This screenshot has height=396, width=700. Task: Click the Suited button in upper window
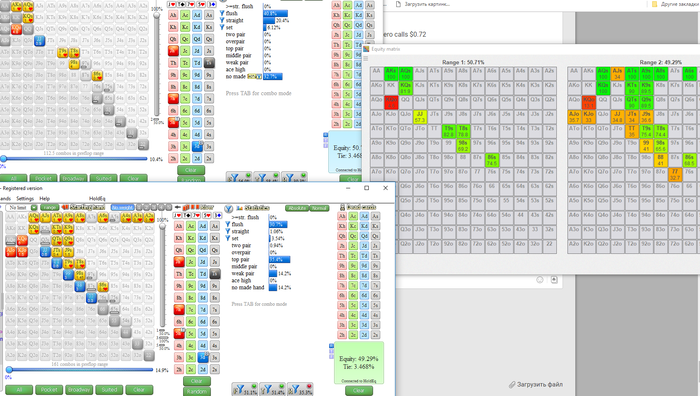pos(103,179)
